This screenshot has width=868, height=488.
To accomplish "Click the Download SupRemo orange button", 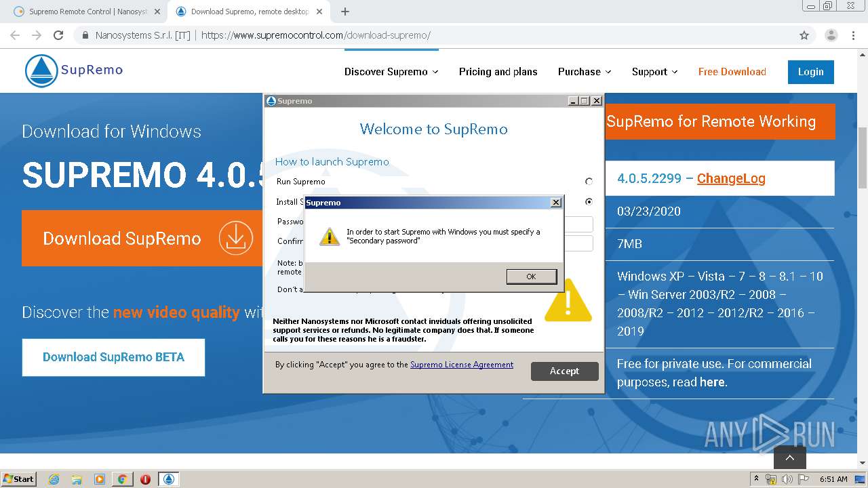I will tap(142, 238).
